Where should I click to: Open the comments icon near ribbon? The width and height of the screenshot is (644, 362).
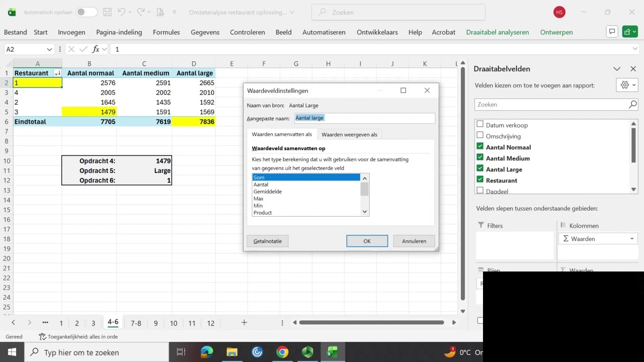coord(612,32)
